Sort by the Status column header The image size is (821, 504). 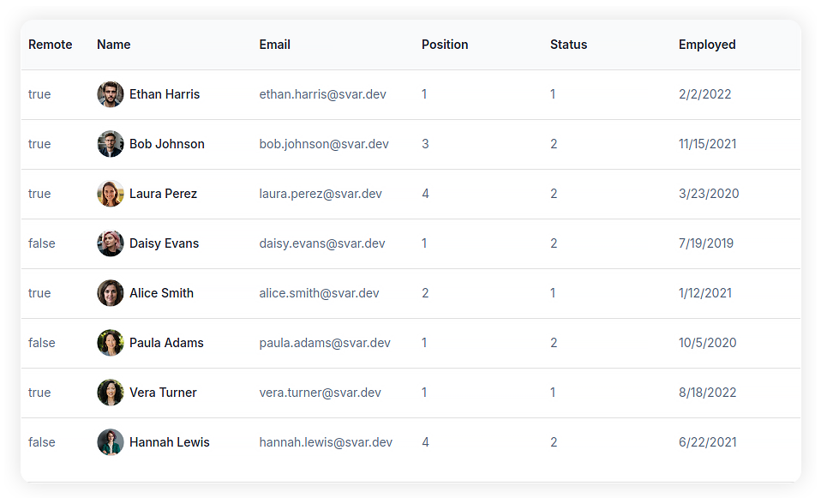569,45
